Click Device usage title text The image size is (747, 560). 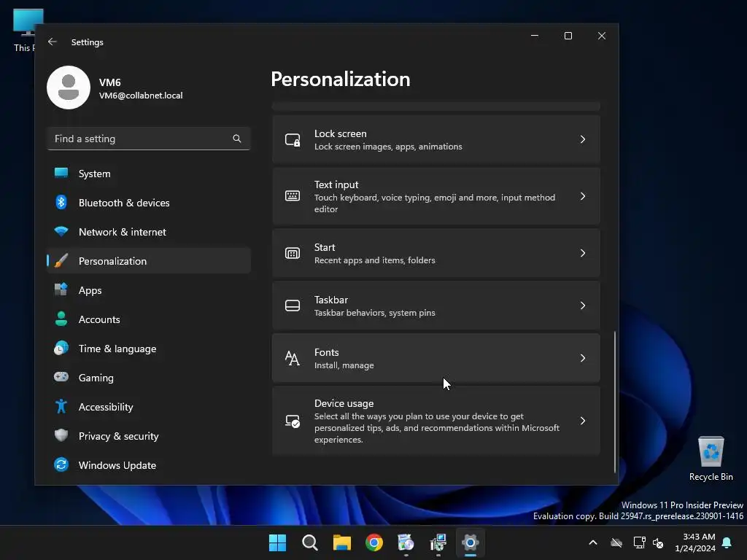344,403
